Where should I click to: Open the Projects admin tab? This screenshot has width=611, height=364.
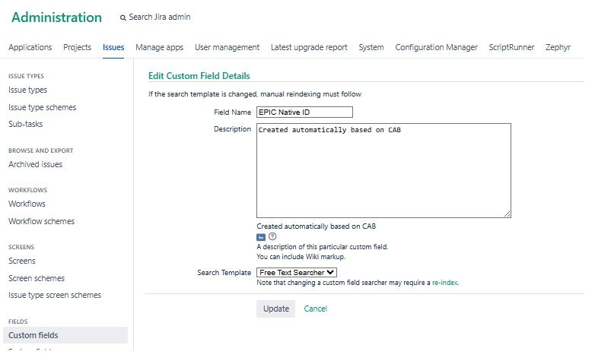tap(77, 47)
